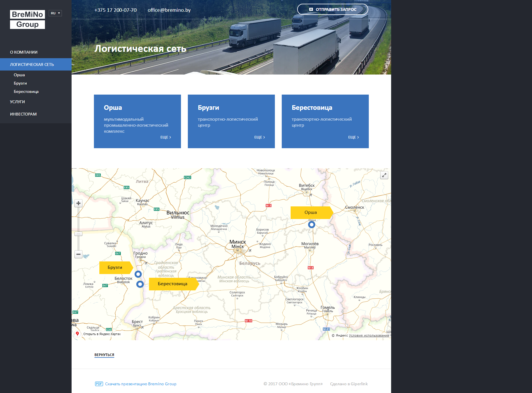532x393 pixels.
Task: Click the Орша blue map marker
Action: click(312, 225)
